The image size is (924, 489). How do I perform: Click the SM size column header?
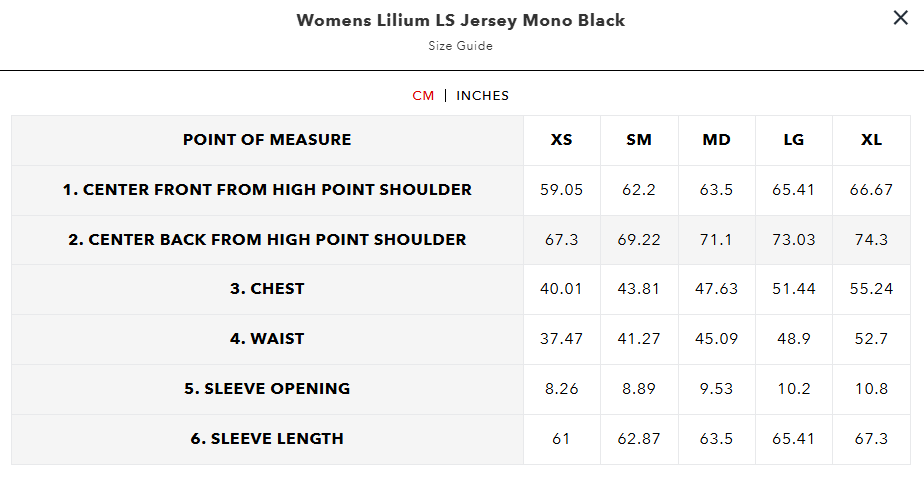(x=639, y=140)
